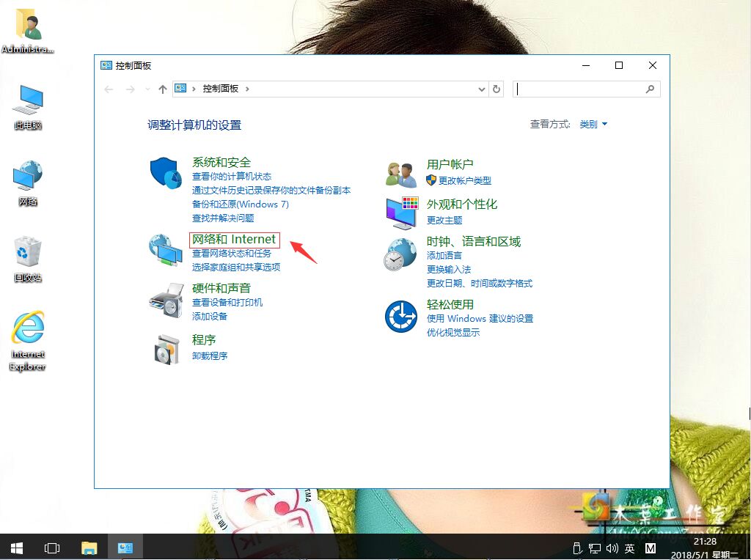Click the Appearance and Personalization monitor icon
This screenshot has height=560, width=751.
point(403,213)
